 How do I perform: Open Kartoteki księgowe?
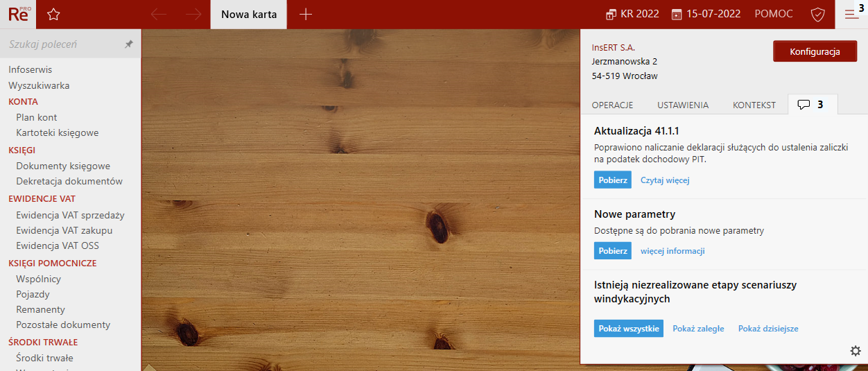click(58, 132)
